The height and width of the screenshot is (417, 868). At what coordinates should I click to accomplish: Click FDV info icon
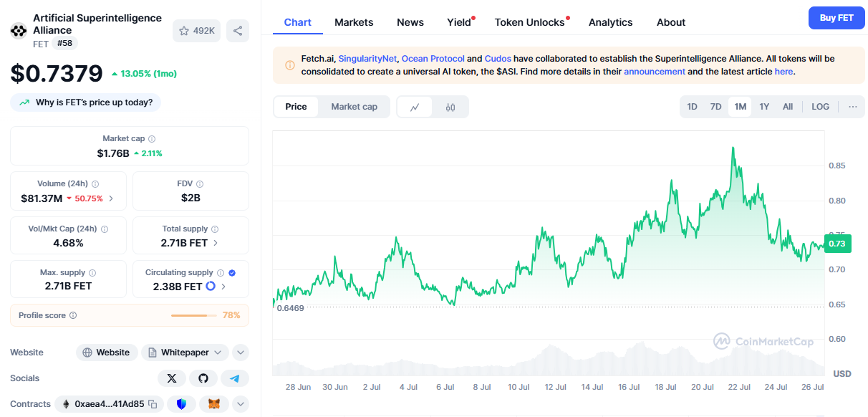[x=200, y=184]
